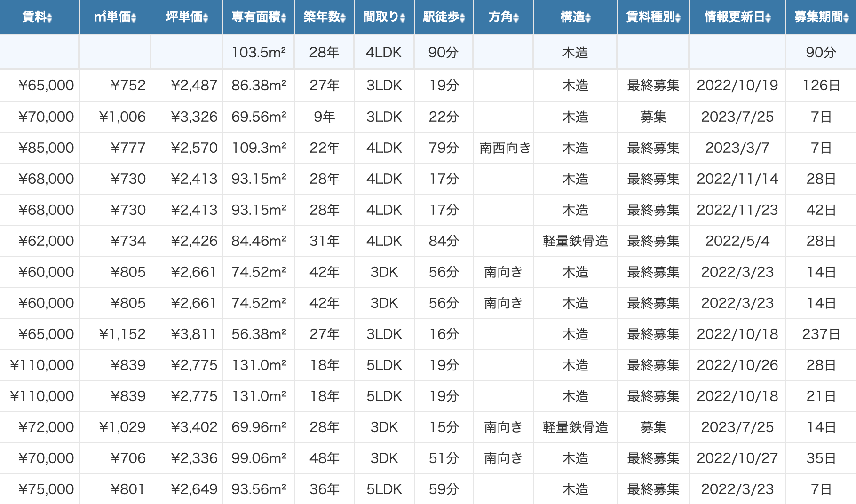Click sort arrows next to 構造
This screenshot has height=504, width=856.
588,18
